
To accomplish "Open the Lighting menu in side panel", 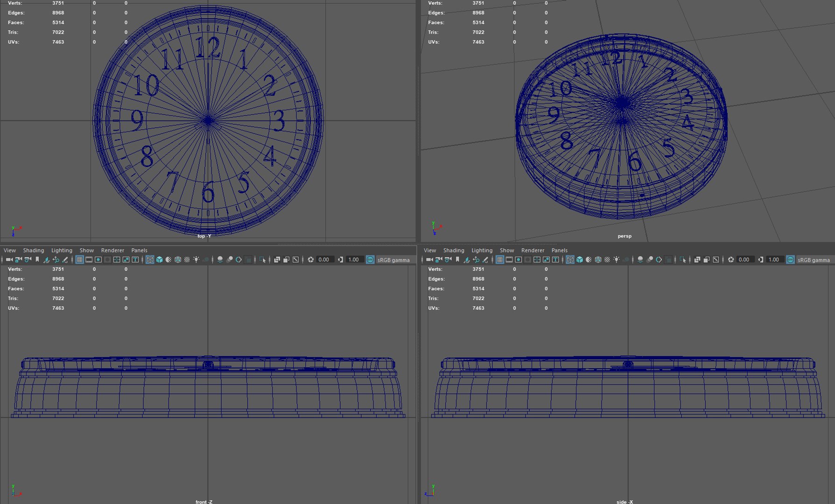I will pyautogui.click(x=482, y=250).
